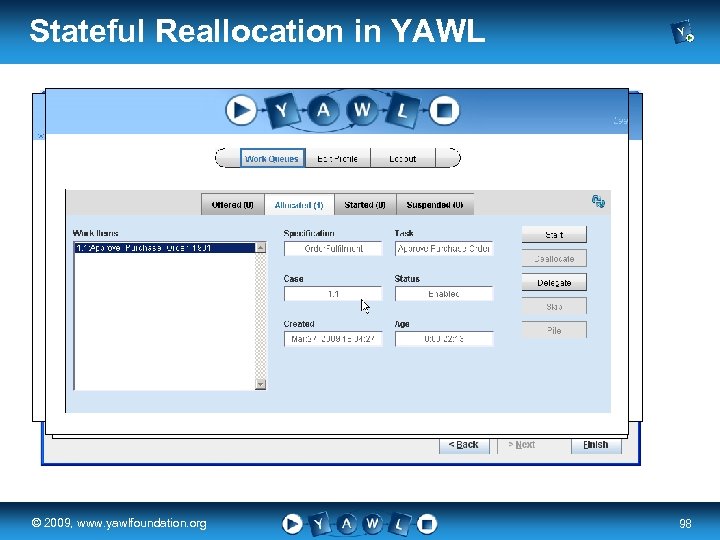
Task: Open the Work Queues menu
Action: tap(272, 158)
